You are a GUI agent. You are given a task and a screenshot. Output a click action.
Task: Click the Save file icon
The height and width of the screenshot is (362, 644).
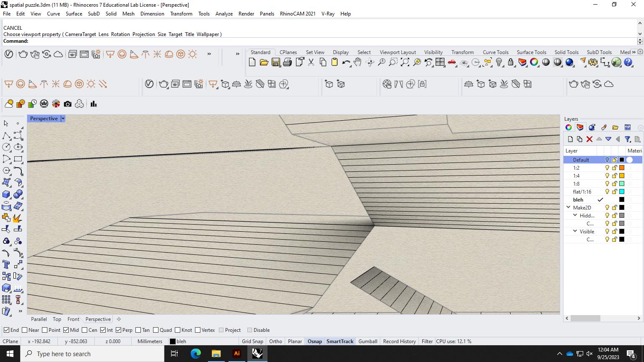[275, 62]
